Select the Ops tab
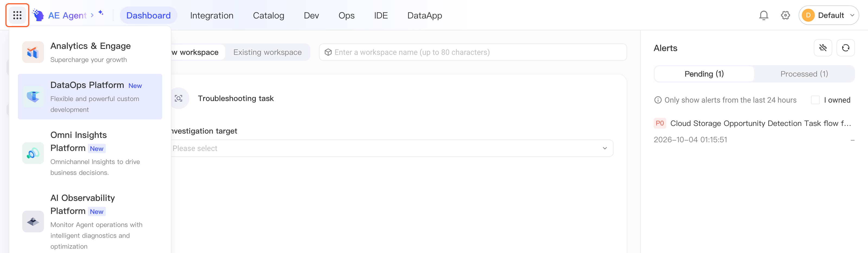868x253 pixels. point(346,15)
